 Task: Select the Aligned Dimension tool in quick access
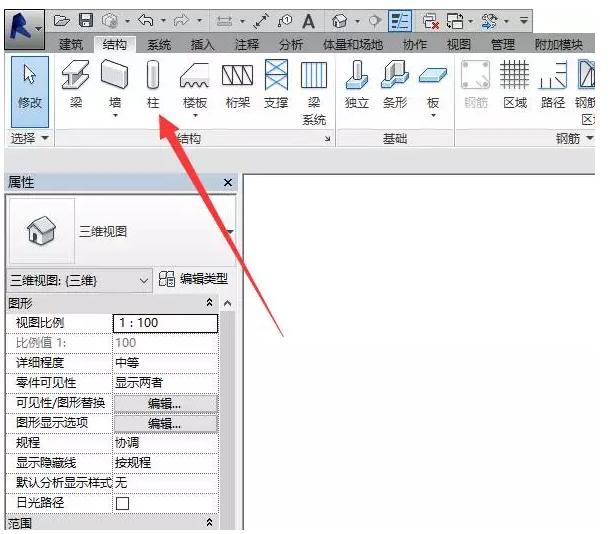point(261,21)
